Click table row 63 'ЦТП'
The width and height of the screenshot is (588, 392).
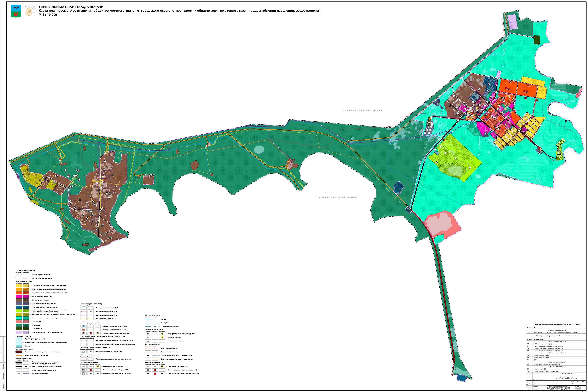coord(556,360)
